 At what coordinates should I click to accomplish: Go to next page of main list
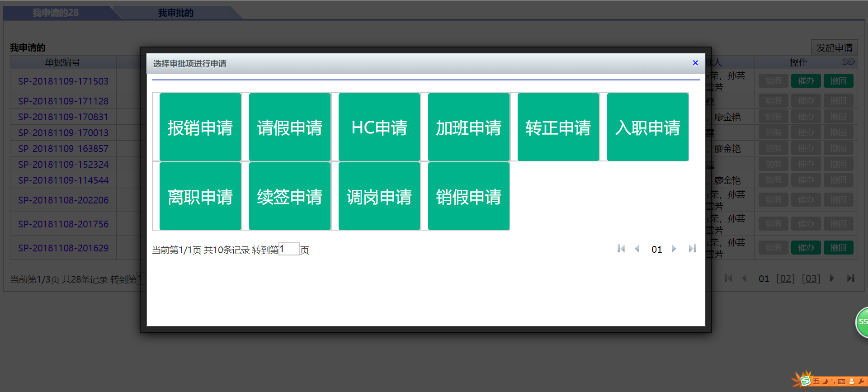[x=832, y=278]
